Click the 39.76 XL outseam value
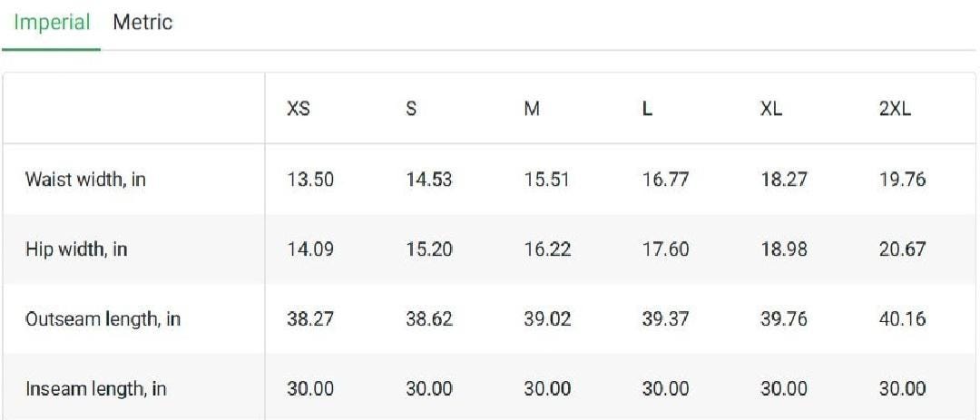The image size is (980, 420). click(784, 319)
